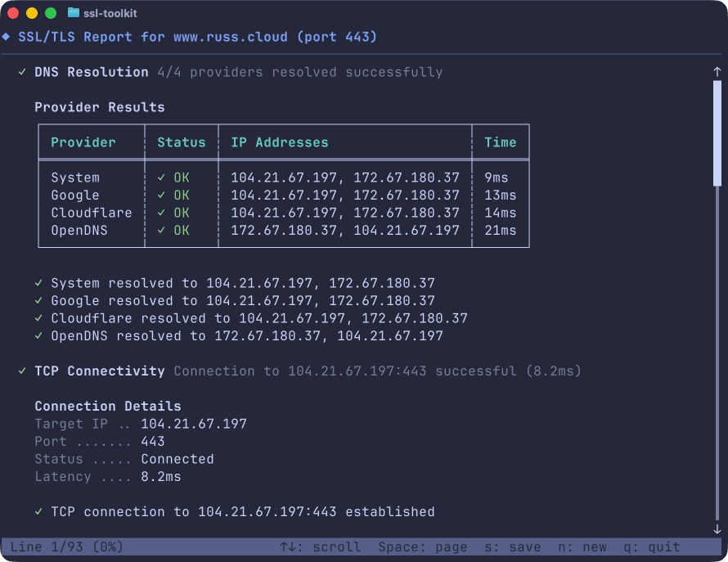The width and height of the screenshot is (728, 562).
Task: Click the checkmark next to TCP Connectivity
Action: (x=22, y=371)
